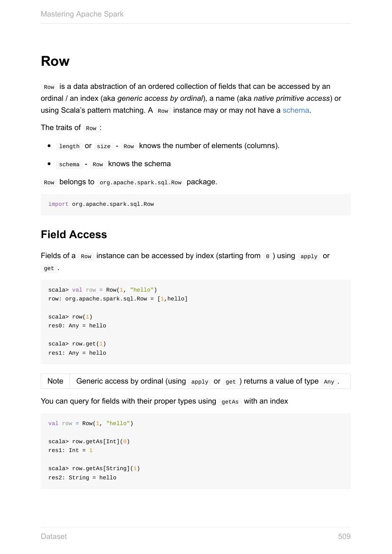Click page number 509 in the footer
This screenshot has height=554, width=392.
pos(344,536)
